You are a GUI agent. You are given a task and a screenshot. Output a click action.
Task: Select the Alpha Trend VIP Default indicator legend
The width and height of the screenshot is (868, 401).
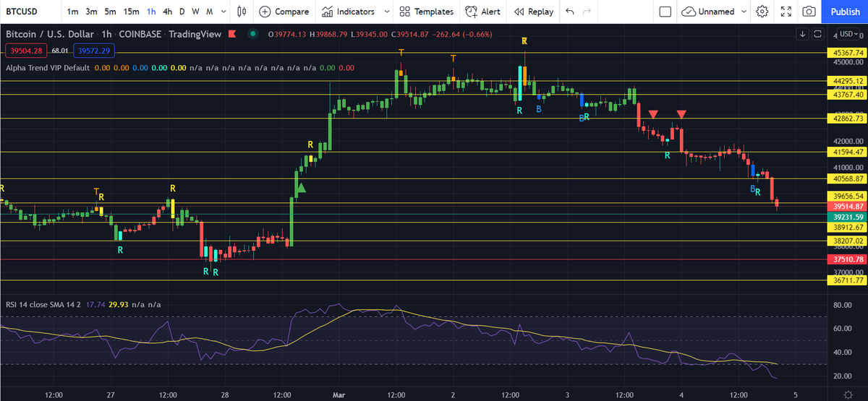[x=47, y=68]
